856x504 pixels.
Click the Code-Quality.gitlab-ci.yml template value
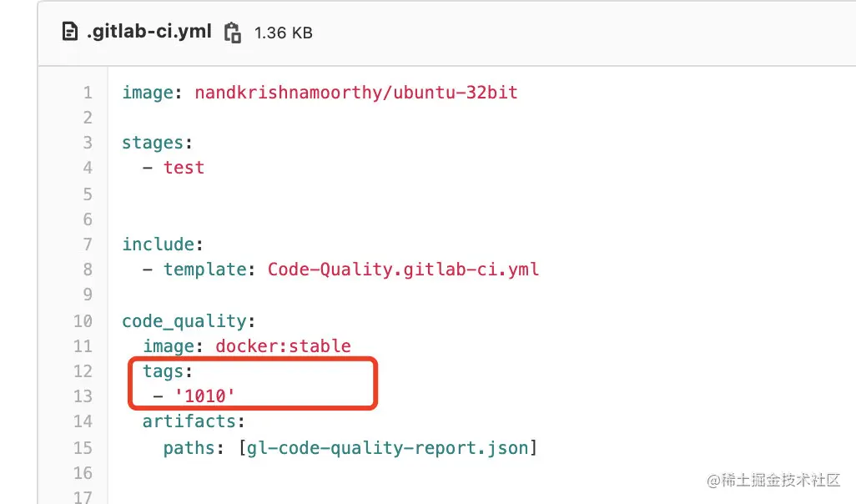click(x=404, y=270)
